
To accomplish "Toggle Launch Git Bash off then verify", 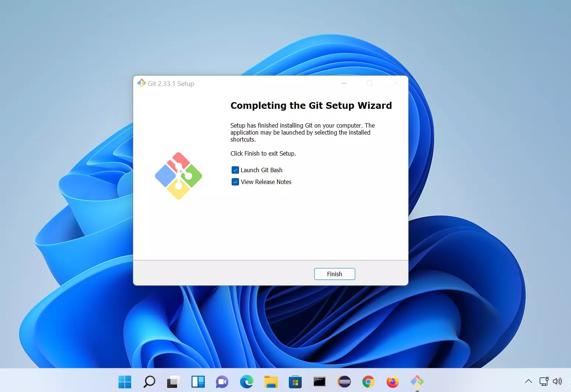I will [235, 170].
